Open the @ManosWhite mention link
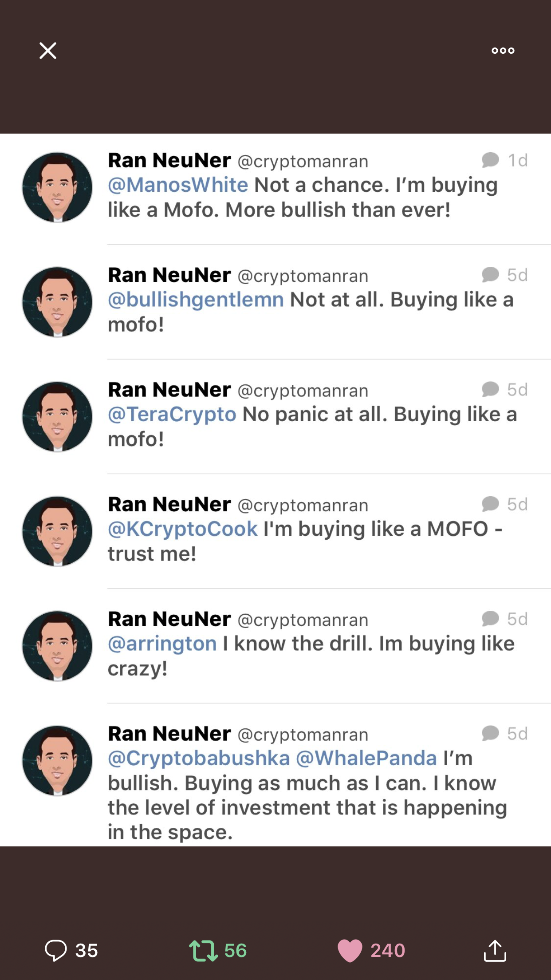551x980 pixels. pos(178,185)
